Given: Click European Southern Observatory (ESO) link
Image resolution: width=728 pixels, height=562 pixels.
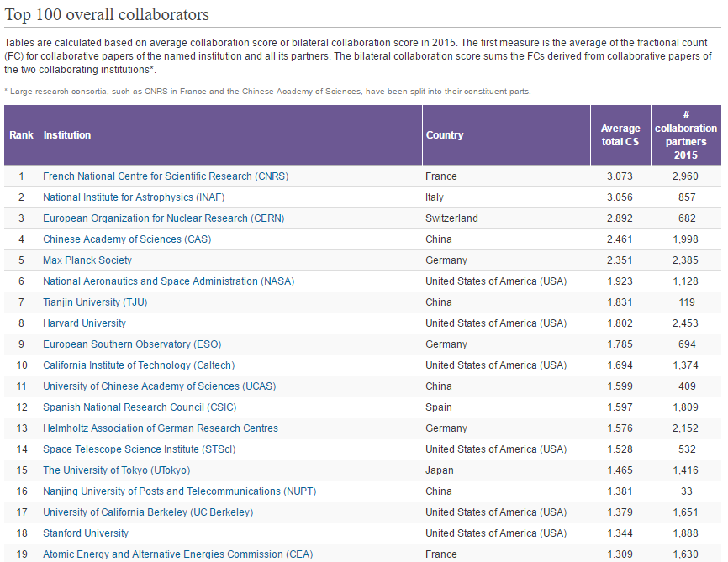Looking at the screenshot, I should pyautogui.click(x=132, y=344).
